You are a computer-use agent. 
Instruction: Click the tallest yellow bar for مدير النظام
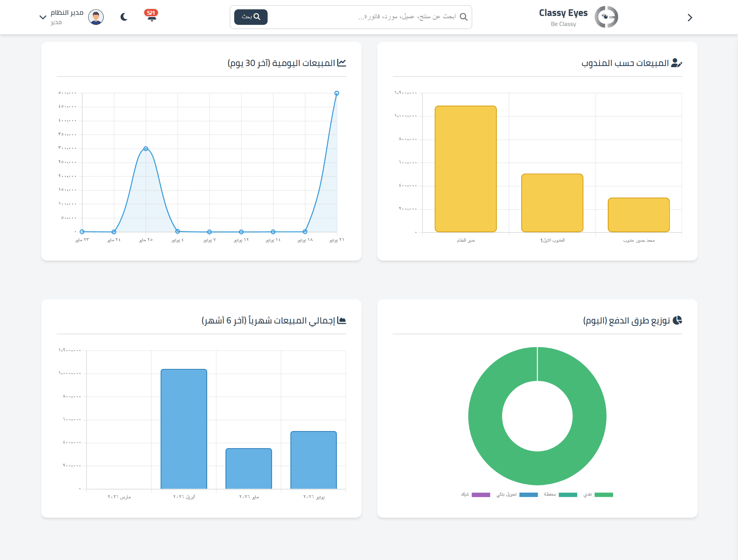466,169
